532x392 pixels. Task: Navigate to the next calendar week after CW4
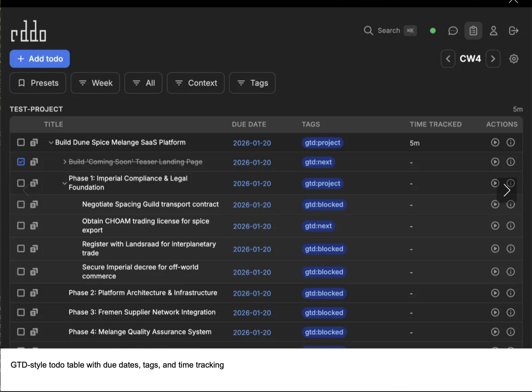492,59
